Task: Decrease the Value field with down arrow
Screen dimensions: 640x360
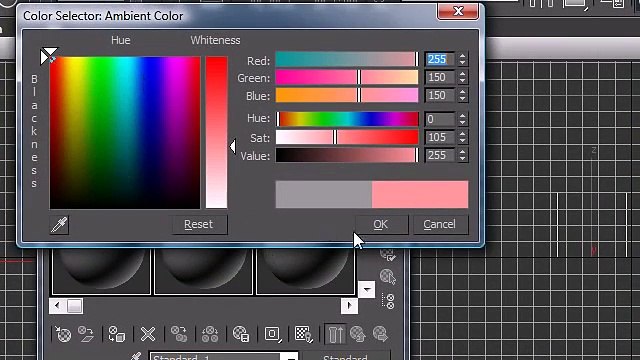Action: click(x=462, y=158)
